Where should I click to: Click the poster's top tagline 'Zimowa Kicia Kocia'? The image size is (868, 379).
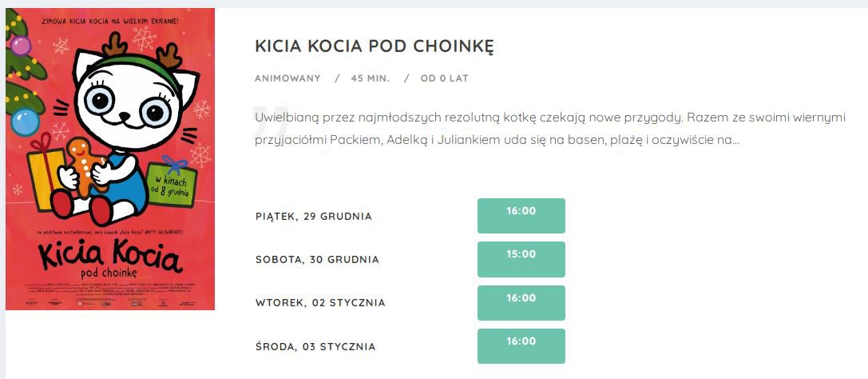pos(110,20)
